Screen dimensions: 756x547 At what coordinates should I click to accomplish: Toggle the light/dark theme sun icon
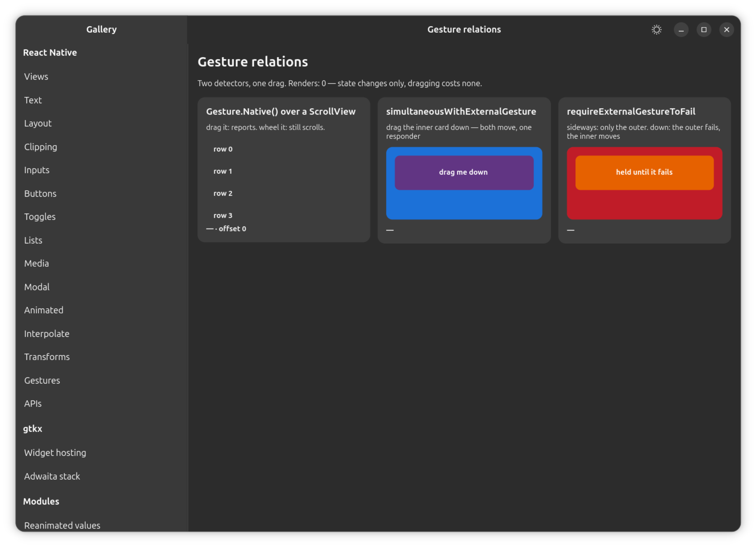656,30
